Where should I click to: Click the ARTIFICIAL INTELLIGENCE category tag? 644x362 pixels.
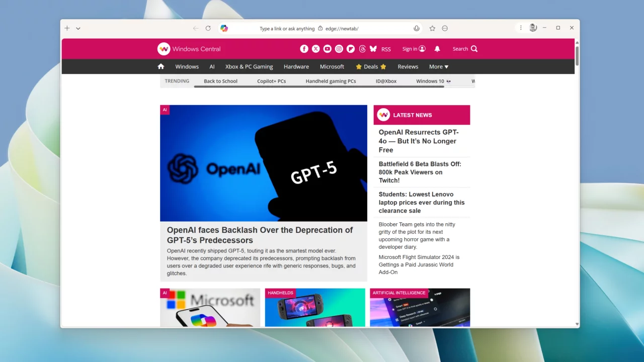tap(399, 293)
